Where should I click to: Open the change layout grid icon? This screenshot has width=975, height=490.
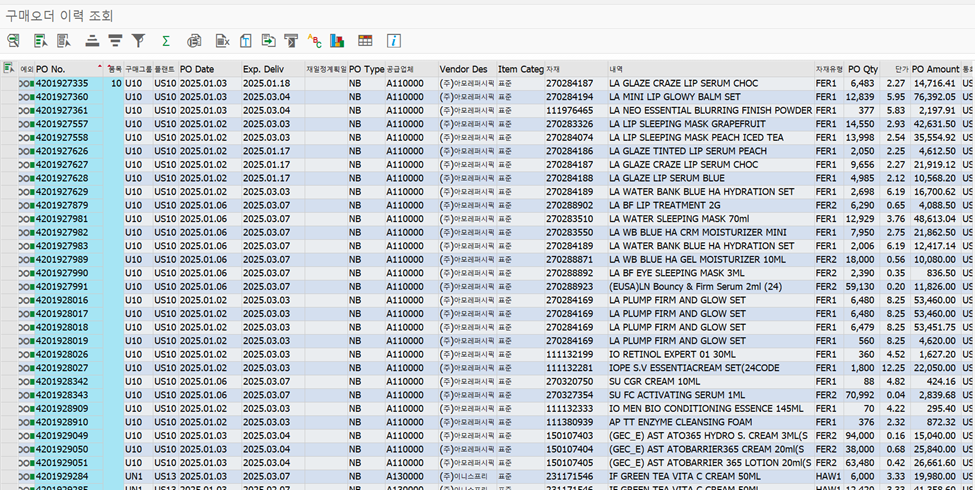coord(365,41)
